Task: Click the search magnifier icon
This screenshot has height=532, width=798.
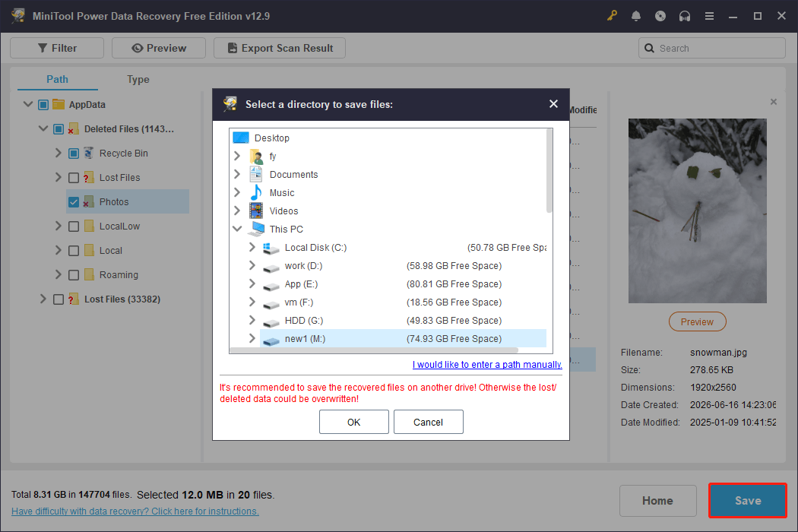Action: (x=649, y=48)
